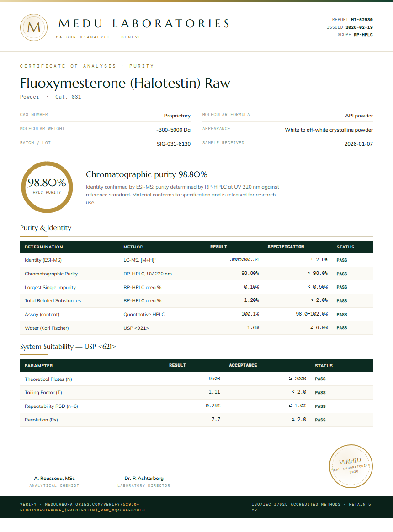393x532 pixels.
Task: Open the medulaboratories.com verify link
Action: pyautogui.click(x=82, y=507)
